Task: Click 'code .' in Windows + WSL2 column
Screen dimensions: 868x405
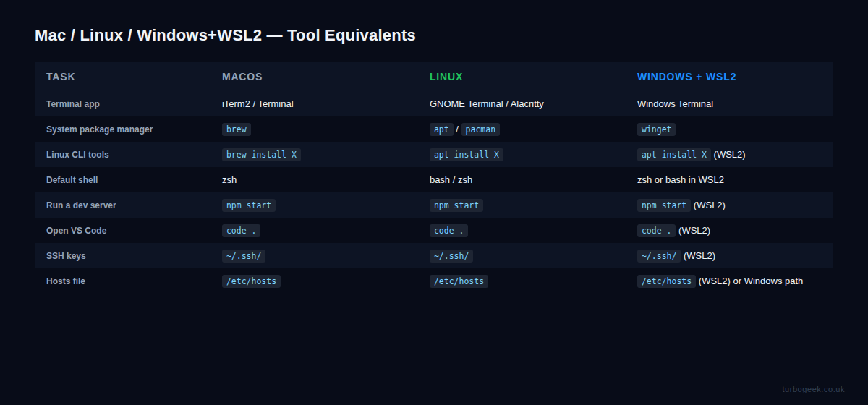Action: 656,231
